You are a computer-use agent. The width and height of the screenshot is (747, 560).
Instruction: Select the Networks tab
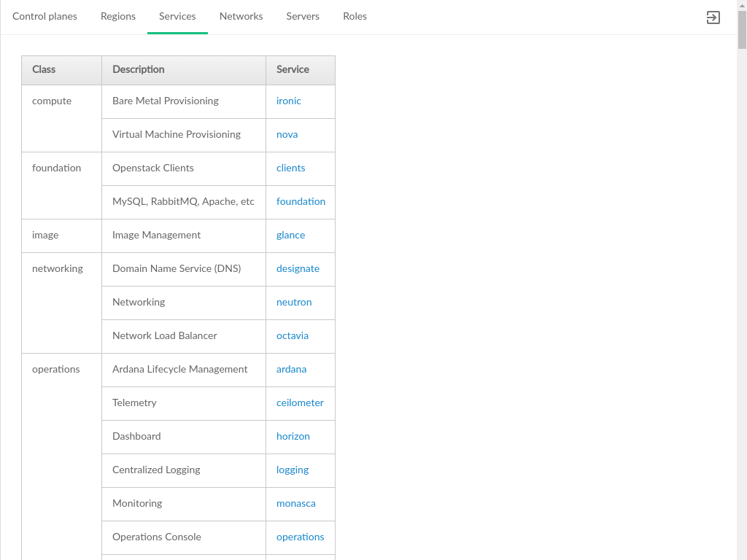point(241,16)
